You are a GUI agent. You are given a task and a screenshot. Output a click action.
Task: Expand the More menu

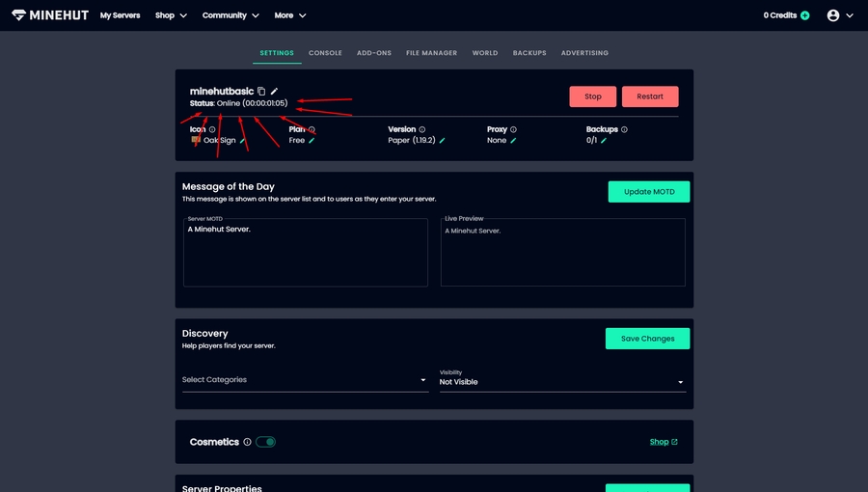[290, 15]
